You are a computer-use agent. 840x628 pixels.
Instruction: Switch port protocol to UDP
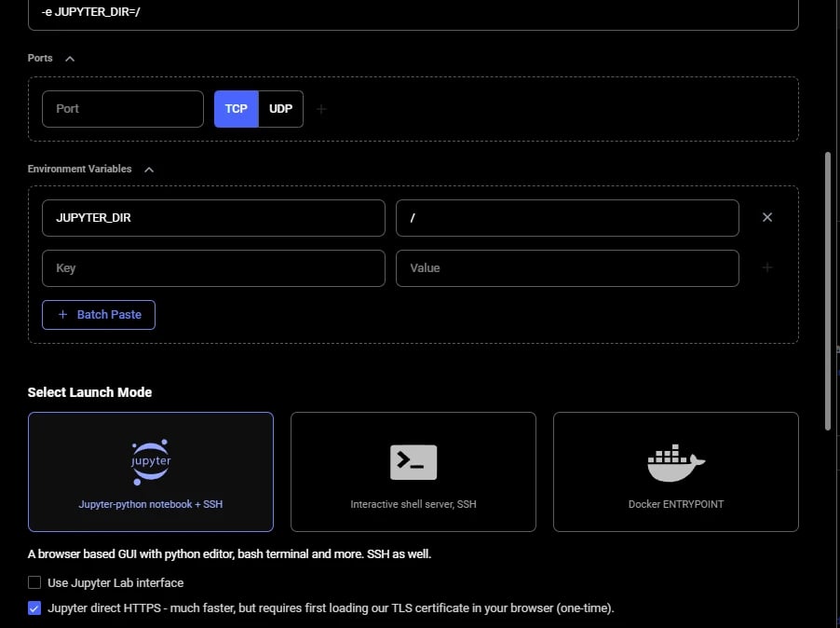coord(280,109)
